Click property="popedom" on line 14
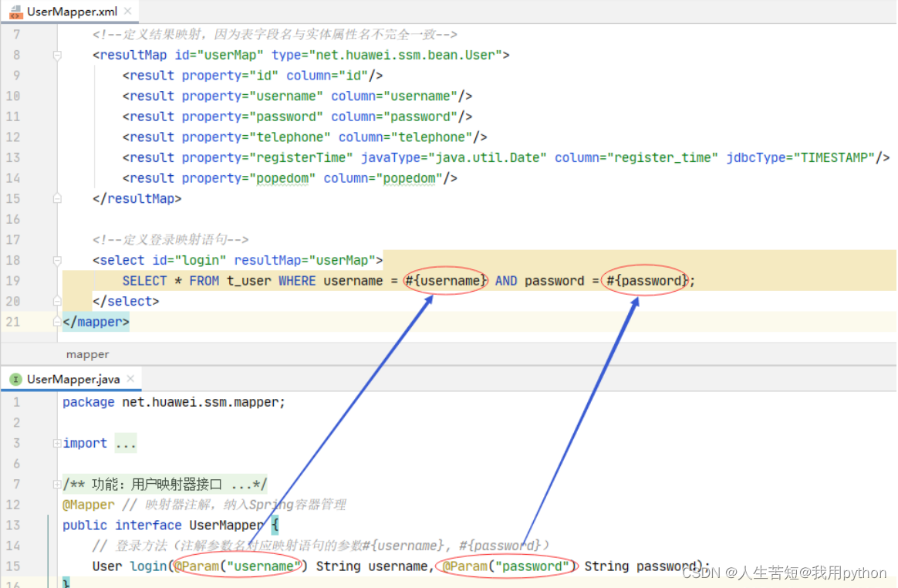This screenshot has width=898, height=588. [248, 178]
